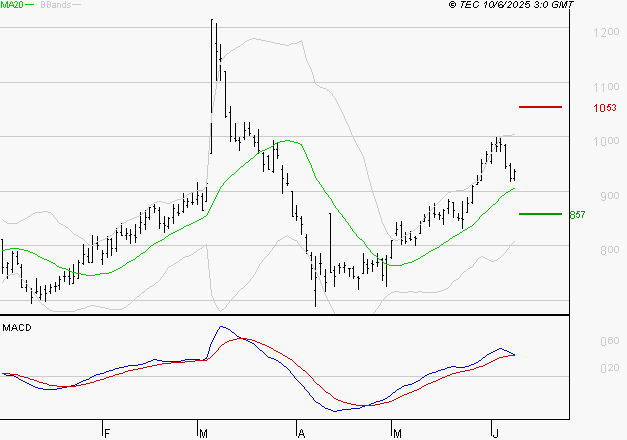Screen dimensions: 627x440
Task: Click the first M month marker (March)
Action: 203,434
